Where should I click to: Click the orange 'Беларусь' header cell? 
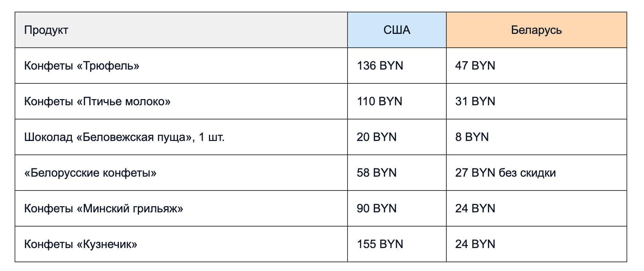536,30
